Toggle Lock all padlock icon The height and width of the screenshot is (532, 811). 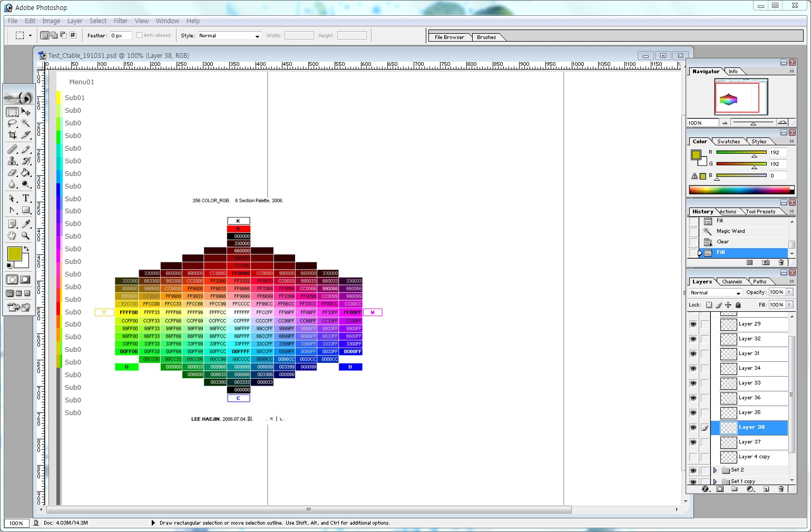(738, 305)
